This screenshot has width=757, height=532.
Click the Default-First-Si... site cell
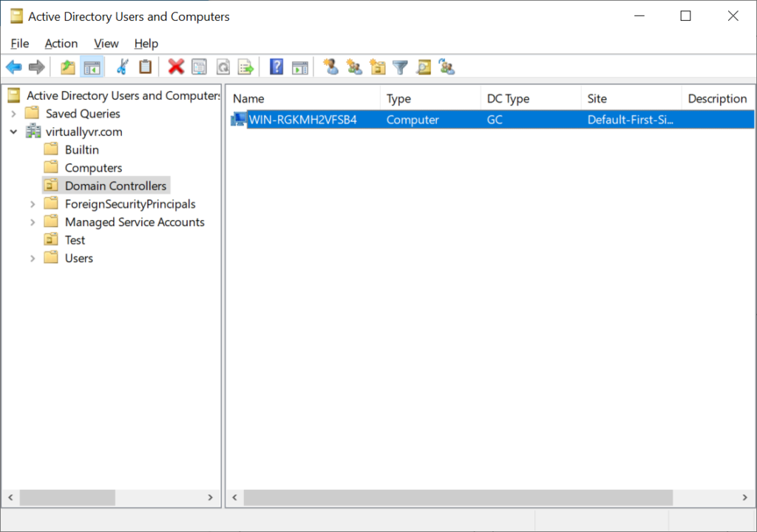pyautogui.click(x=630, y=120)
